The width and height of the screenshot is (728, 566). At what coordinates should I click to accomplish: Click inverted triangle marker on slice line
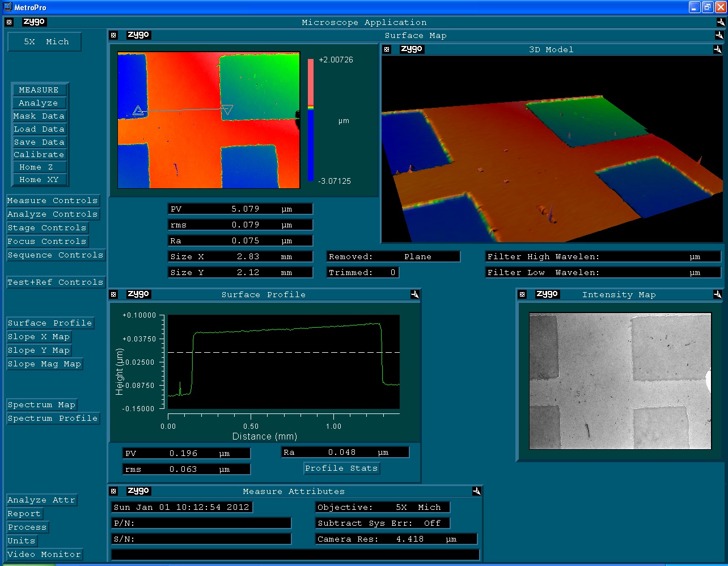click(227, 109)
